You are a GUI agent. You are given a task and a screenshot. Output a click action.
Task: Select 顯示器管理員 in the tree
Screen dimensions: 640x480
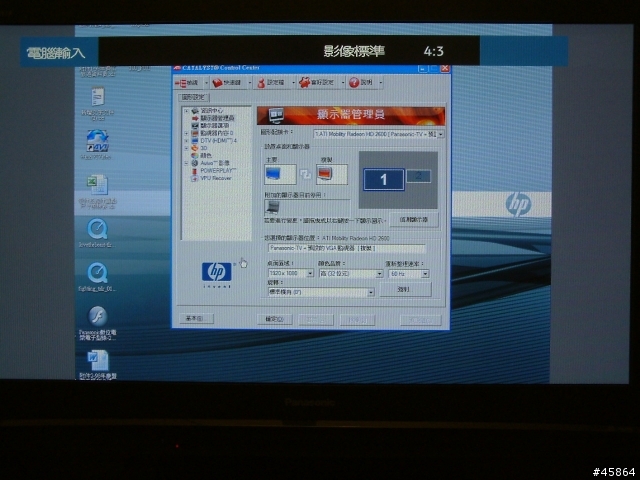coord(217,118)
